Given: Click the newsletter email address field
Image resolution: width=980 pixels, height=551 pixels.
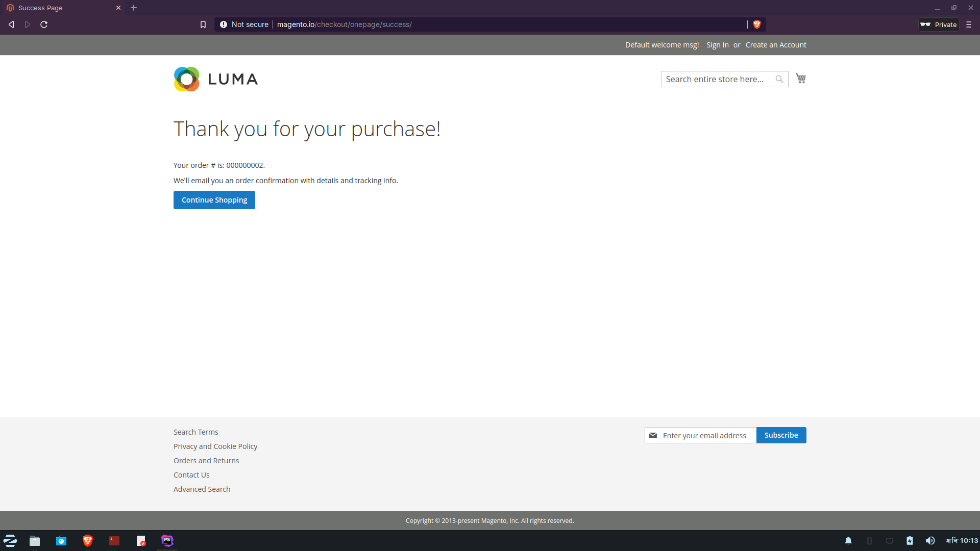Looking at the screenshot, I should [x=707, y=435].
